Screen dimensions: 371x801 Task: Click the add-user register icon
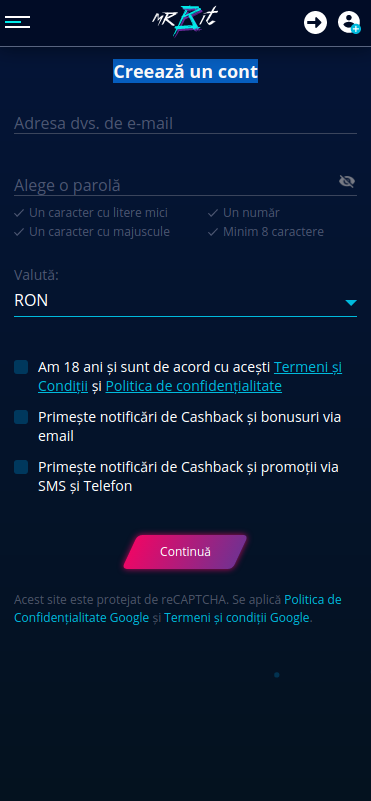(349, 22)
